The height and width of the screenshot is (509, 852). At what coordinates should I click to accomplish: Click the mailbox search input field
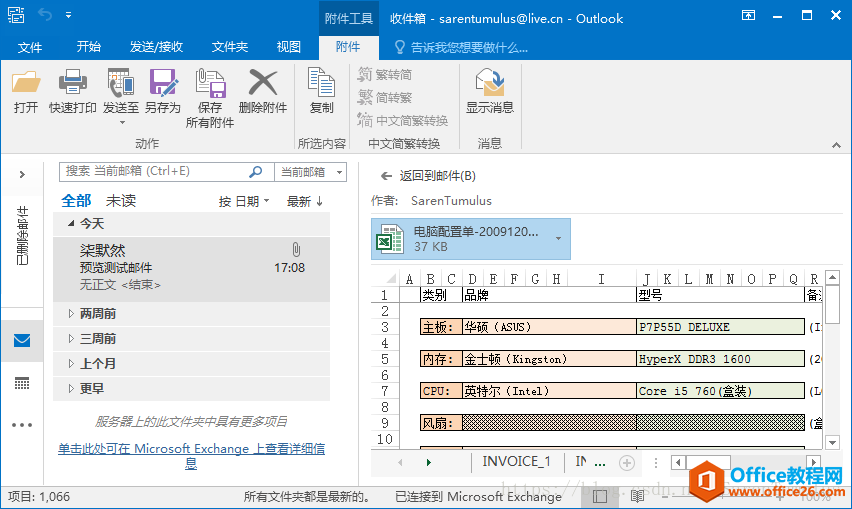[x=154, y=172]
